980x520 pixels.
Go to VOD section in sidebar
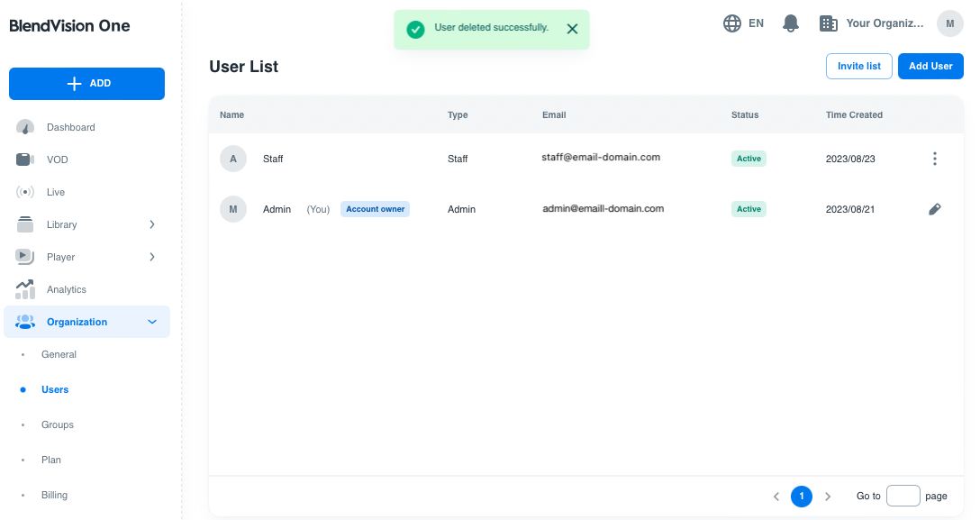pyautogui.click(x=57, y=160)
